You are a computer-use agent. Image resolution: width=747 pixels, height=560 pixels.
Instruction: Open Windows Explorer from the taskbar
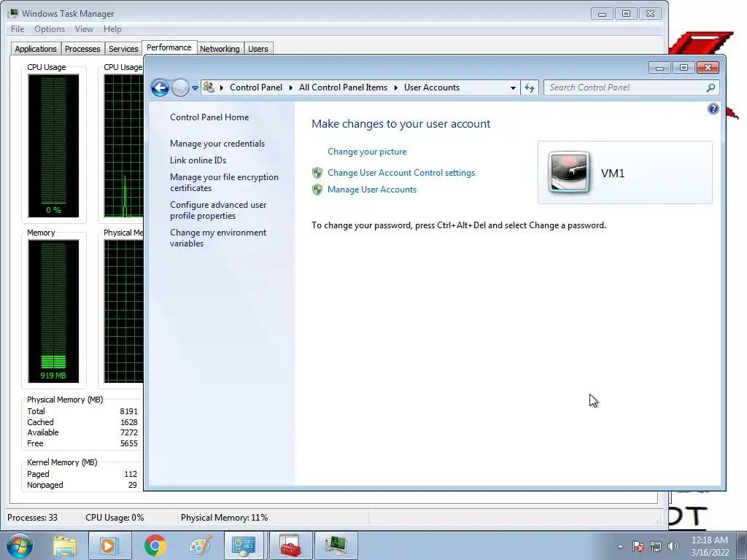65,545
